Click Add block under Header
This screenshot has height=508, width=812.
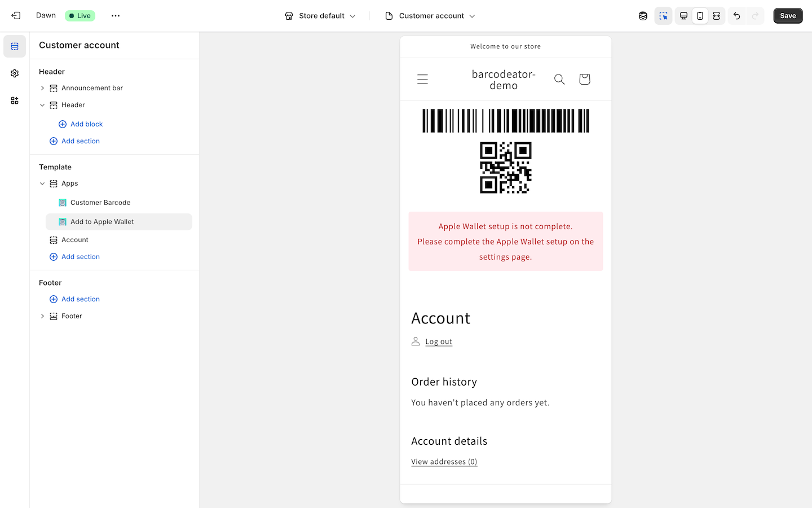[86, 124]
